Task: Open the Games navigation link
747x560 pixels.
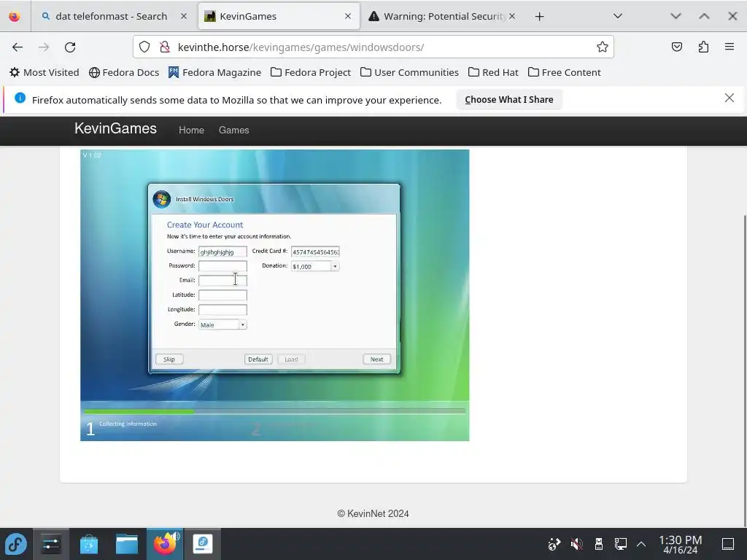Action: tap(233, 130)
